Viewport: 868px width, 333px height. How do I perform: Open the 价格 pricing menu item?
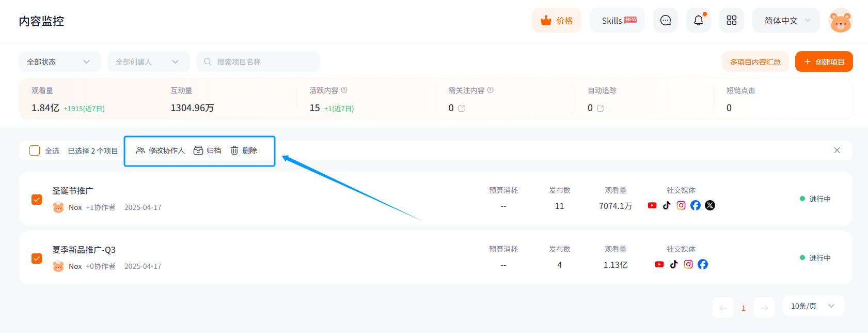[x=557, y=20]
